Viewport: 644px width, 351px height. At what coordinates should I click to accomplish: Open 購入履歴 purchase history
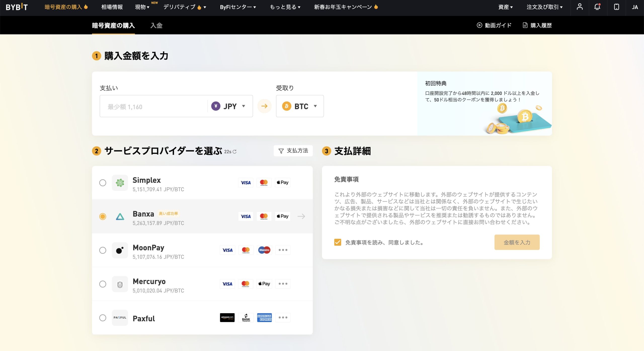pos(537,25)
